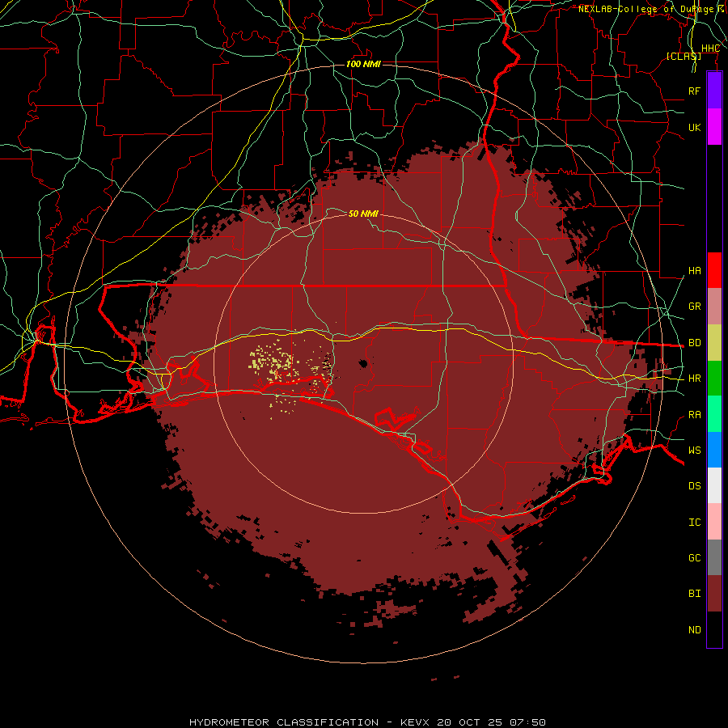Image resolution: width=728 pixels, height=728 pixels.
Task: Click the gray GC legend color swatch
Action: 714,557
